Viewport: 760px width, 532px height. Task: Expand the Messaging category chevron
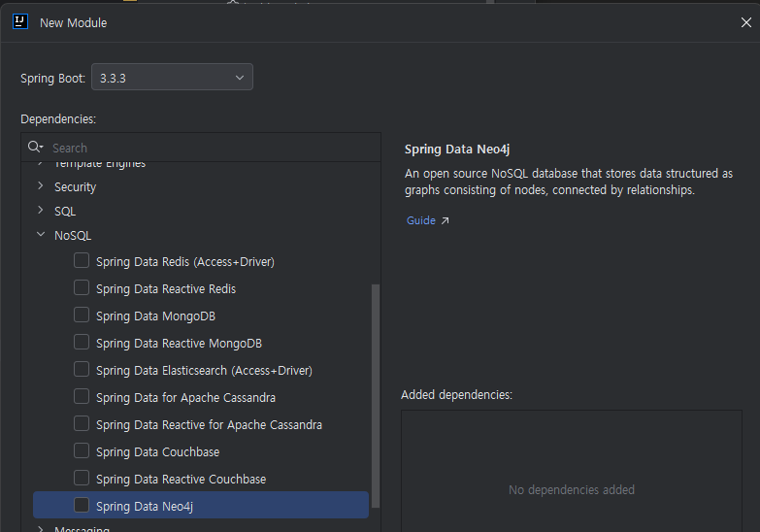tap(41, 529)
